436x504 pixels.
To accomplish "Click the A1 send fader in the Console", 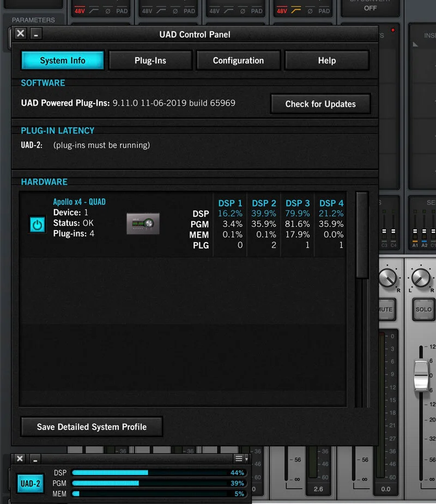I will pos(415,231).
